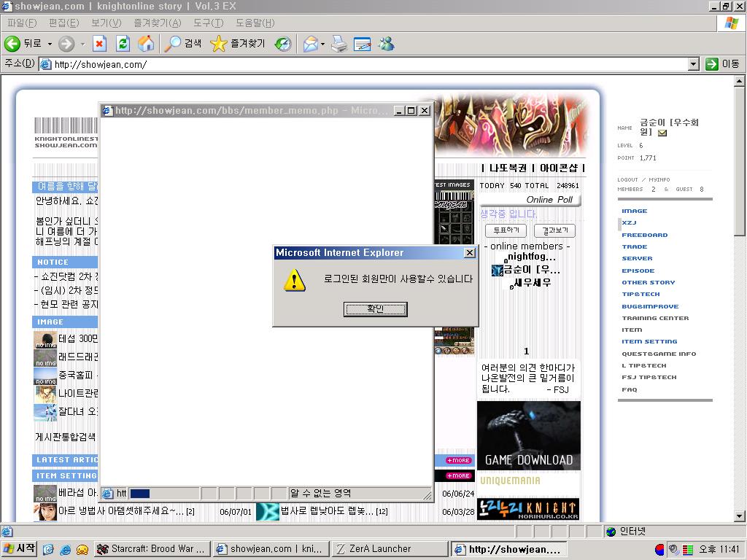Open the 도구(T) menu
The height and width of the screenshot is (560, 747).
(208, 23)
